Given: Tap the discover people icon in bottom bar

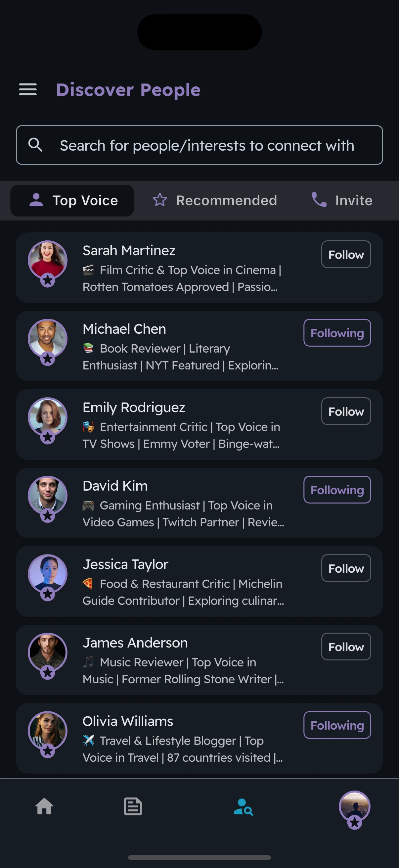Looking at the screenshot, I should click(x=243, y=807).
